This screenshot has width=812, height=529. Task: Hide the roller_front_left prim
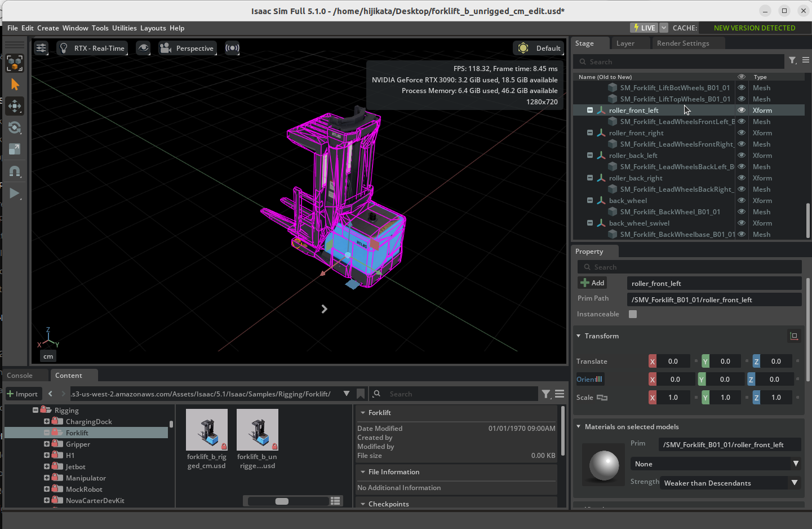tap(742, 111)
